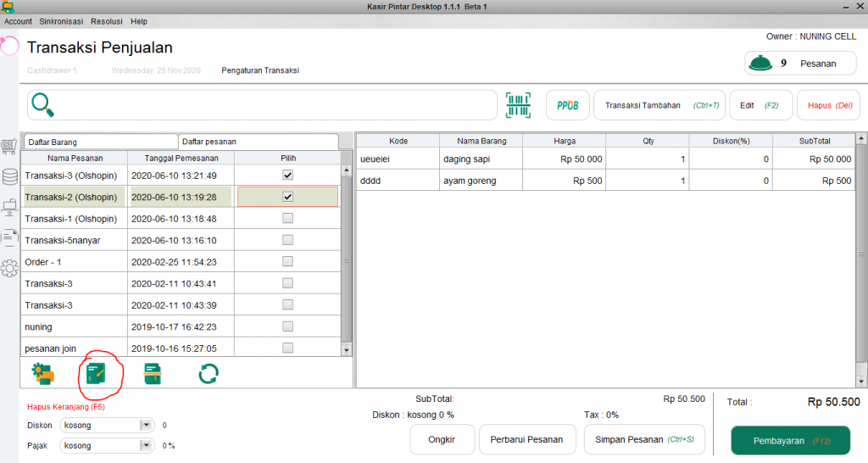Open the shopping cart sidebar icon

8,148
